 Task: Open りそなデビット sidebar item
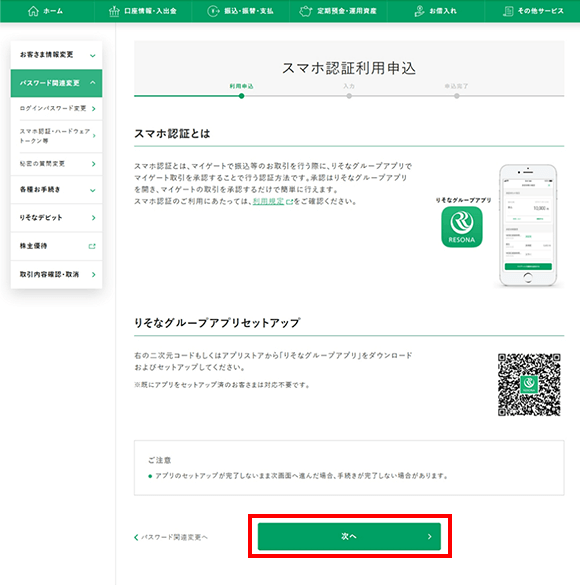[x=56, y=218]
